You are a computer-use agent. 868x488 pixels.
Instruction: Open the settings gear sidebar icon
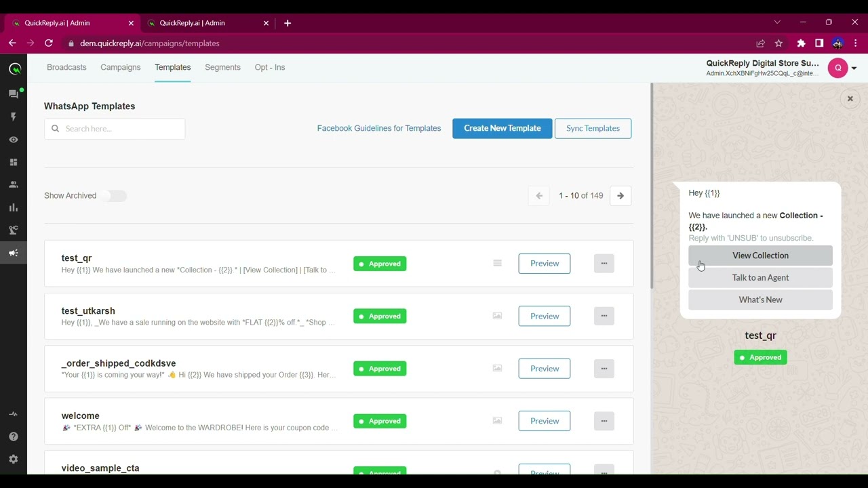pyautogui.click(x=14, y=460)
